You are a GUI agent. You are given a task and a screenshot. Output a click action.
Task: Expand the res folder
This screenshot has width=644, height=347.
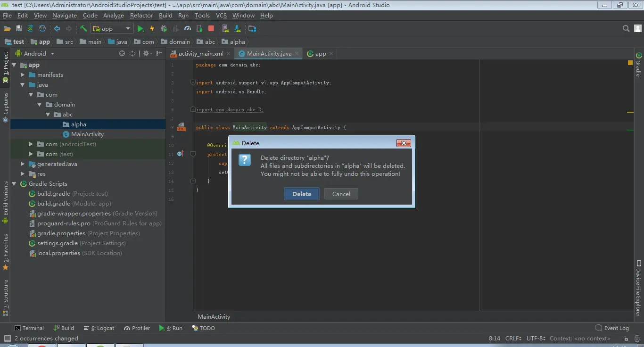23,174
